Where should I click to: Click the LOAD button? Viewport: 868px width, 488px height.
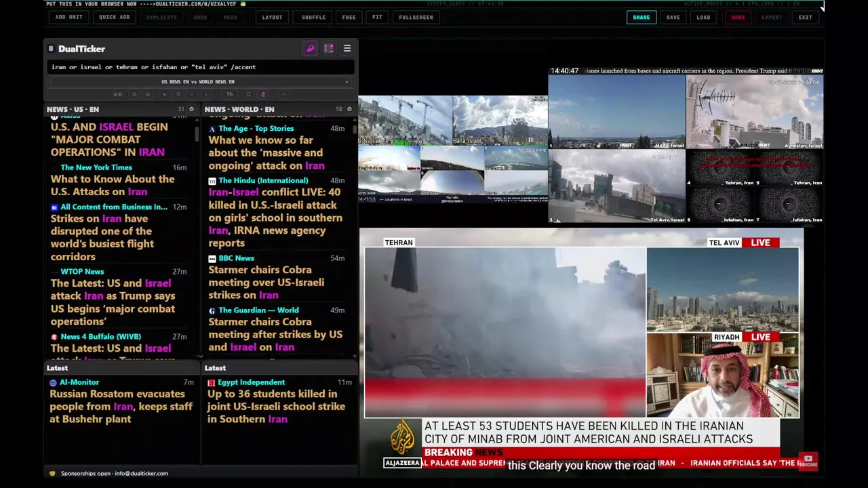point(703,17)
